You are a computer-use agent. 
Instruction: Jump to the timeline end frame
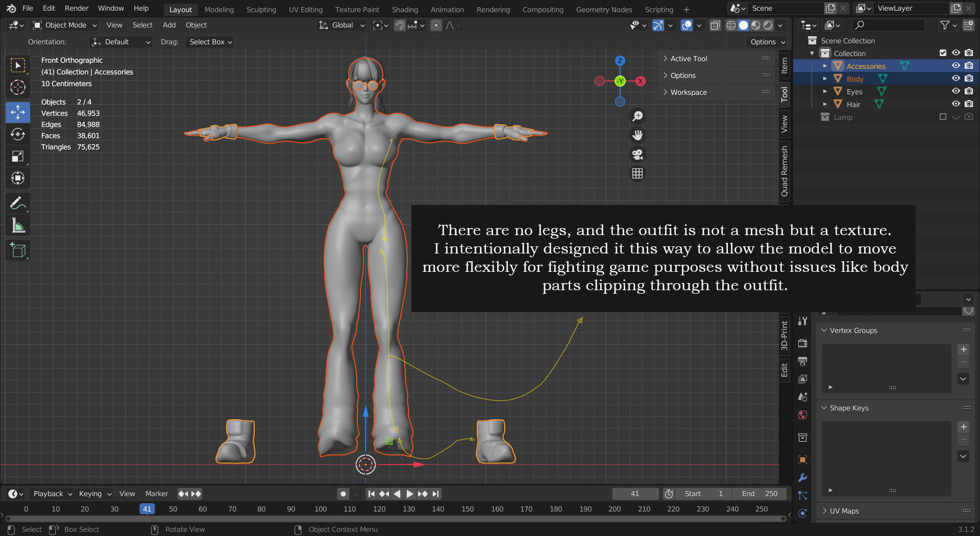pyautogui.click(x=435, y=494)
